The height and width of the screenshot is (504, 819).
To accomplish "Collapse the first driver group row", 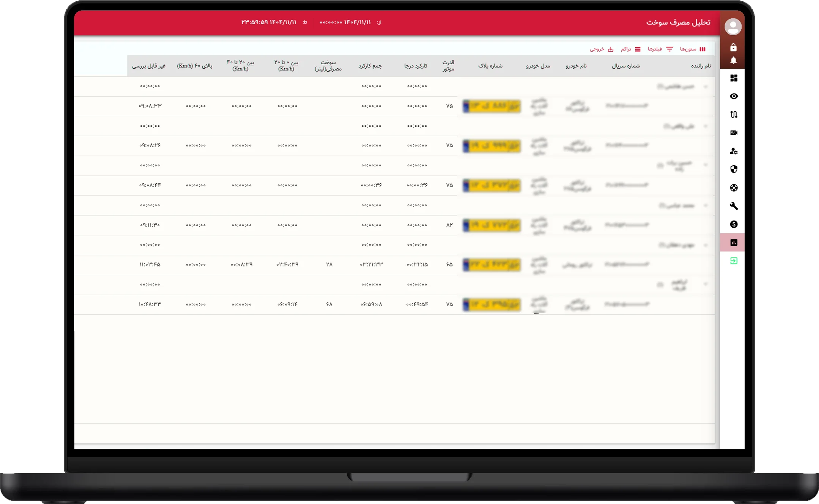I will coord(706,87).
